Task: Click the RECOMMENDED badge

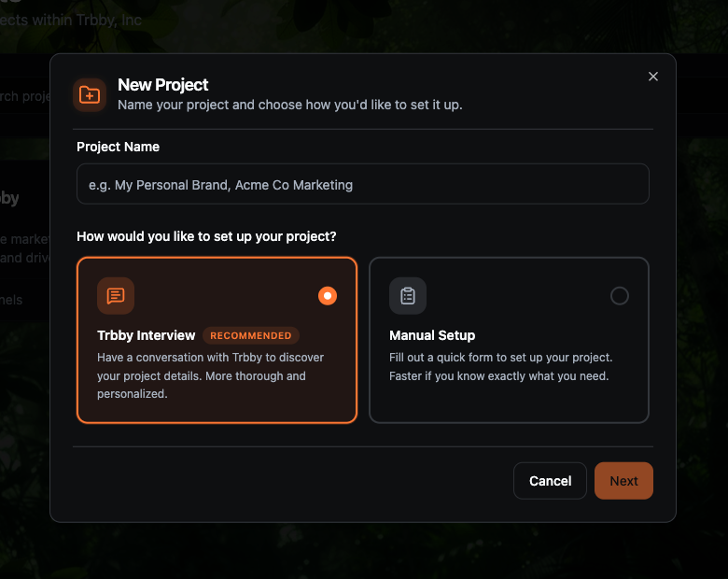Action: coord(251,335)
